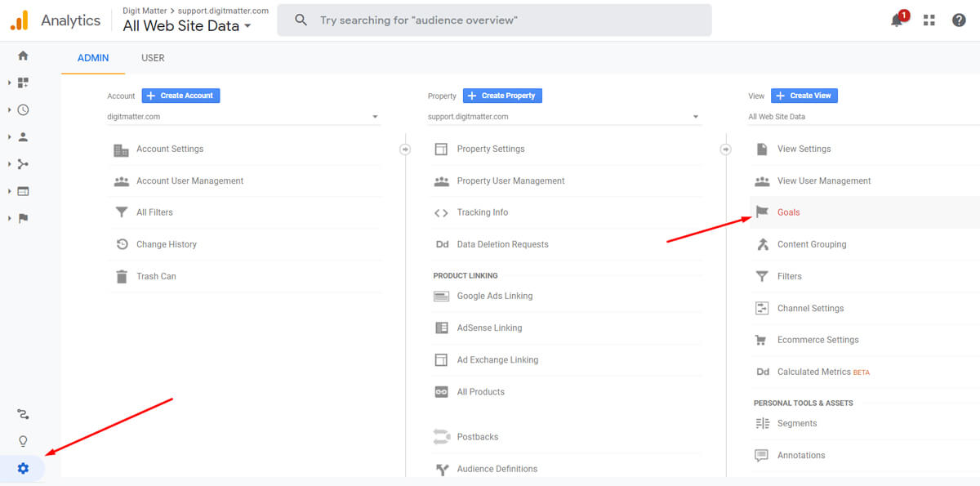Open the support.digitmatter.com property dropdown
Screen dimensions: 980x486
coord(564,117)
